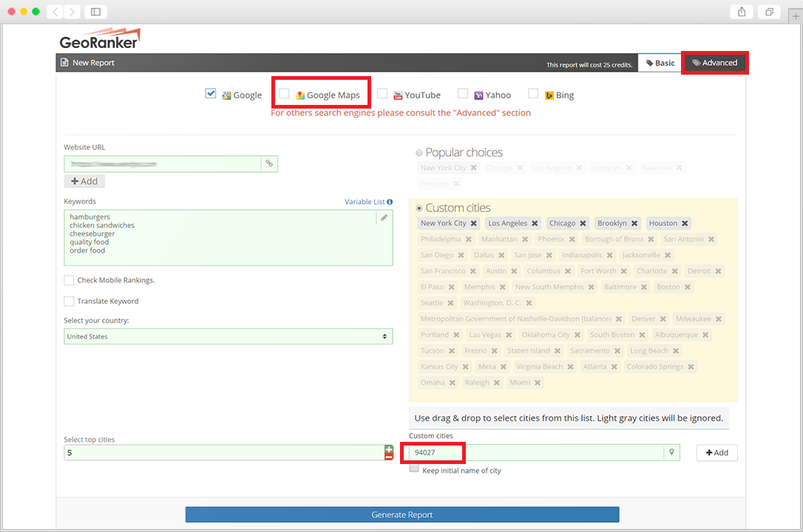Click the Dallas city tag

click(489, 255)
